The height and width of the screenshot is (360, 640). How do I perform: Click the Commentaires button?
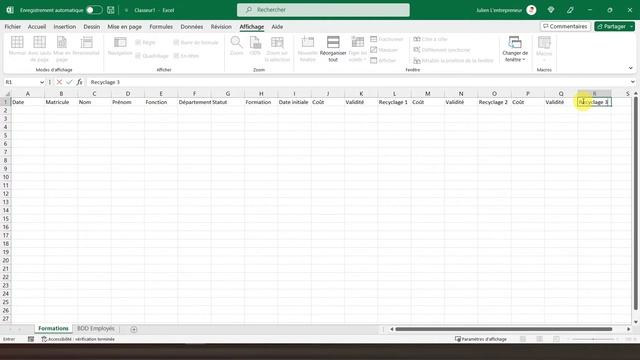(x=565, y=27)
